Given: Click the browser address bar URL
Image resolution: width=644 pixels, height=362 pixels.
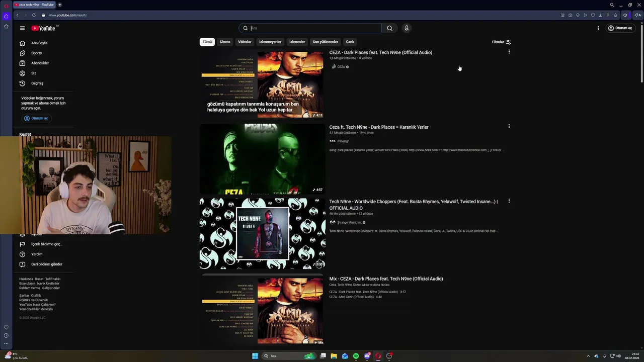Looking at the screenshot, I should (68, 15).
